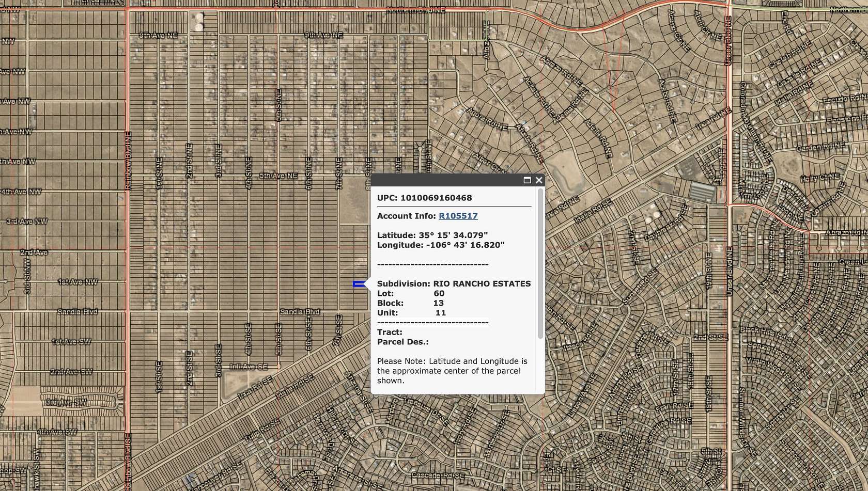The height and width of the screenshot is (491, 868).
Task: Click the 1st Ave SW map label
Action: tap(71, 342)
